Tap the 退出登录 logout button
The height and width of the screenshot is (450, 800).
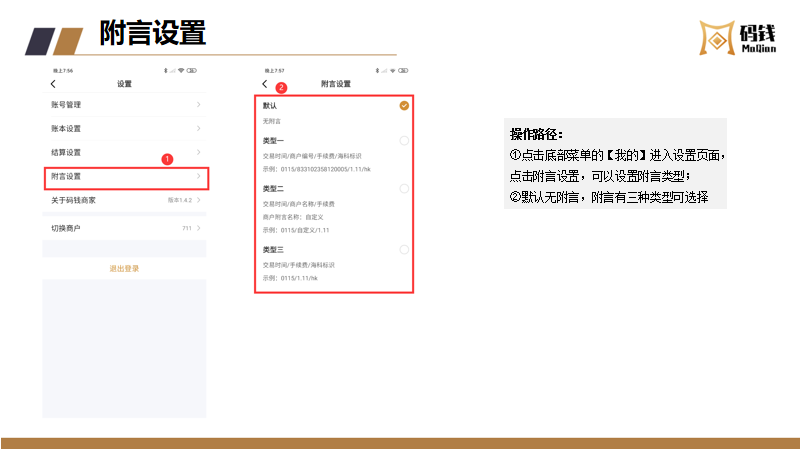[x=124, y=268]
